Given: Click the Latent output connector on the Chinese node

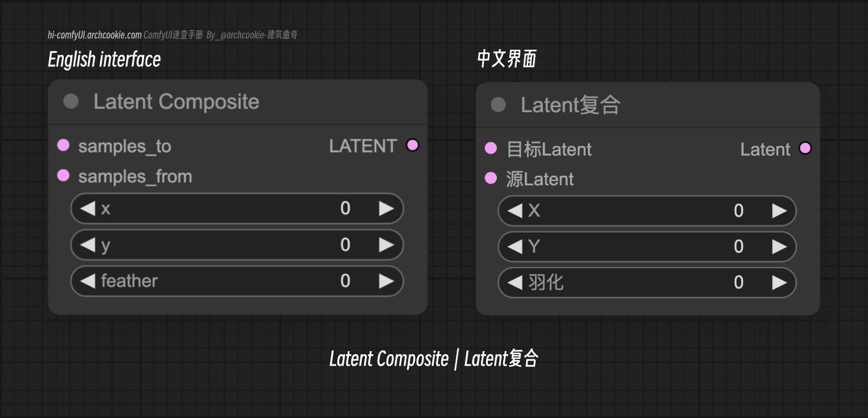Looking at the screenshot, I should (x=805, y=148).
